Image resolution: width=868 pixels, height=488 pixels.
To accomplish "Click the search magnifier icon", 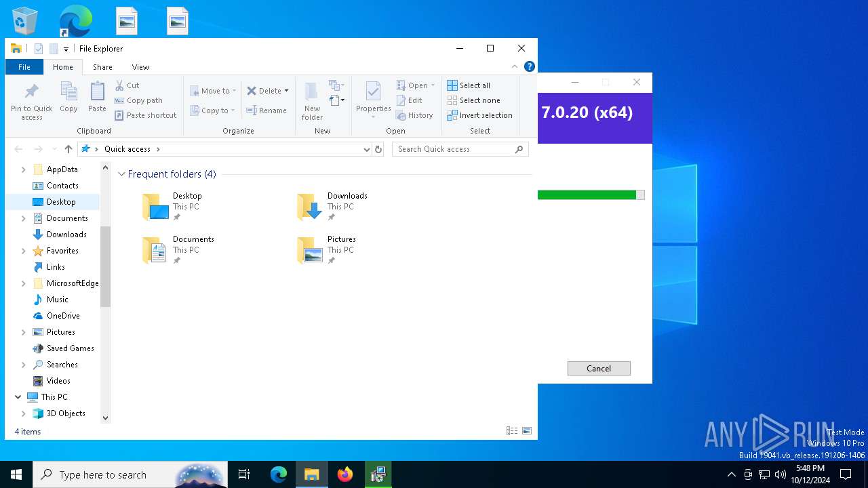I will pos(519,149).
